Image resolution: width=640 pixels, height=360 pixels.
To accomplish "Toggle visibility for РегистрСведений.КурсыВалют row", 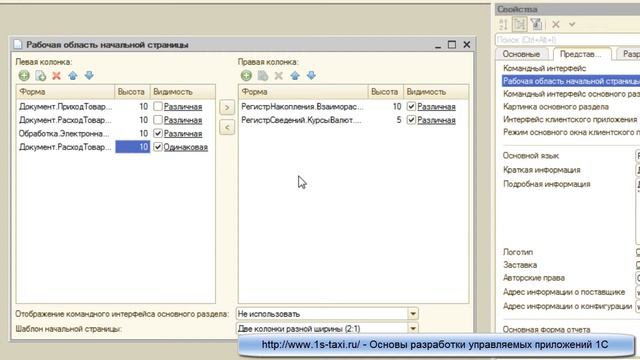I will pos(411,120).
